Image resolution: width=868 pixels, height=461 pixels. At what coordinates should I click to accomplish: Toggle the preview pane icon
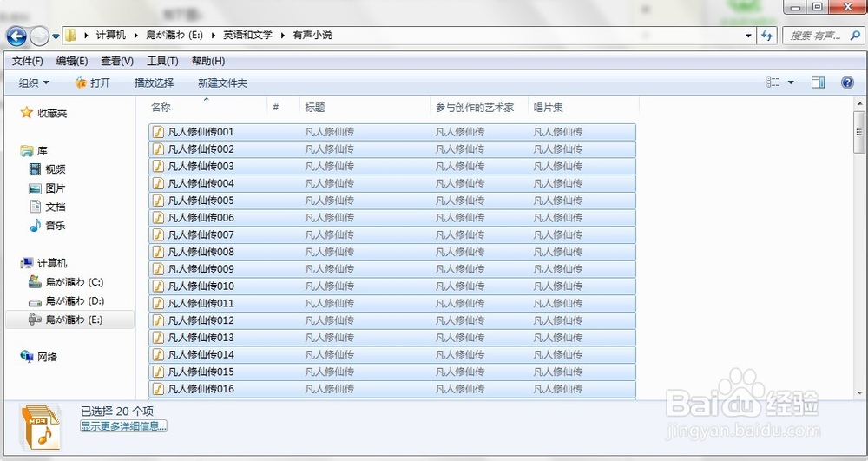coord(819,82)
